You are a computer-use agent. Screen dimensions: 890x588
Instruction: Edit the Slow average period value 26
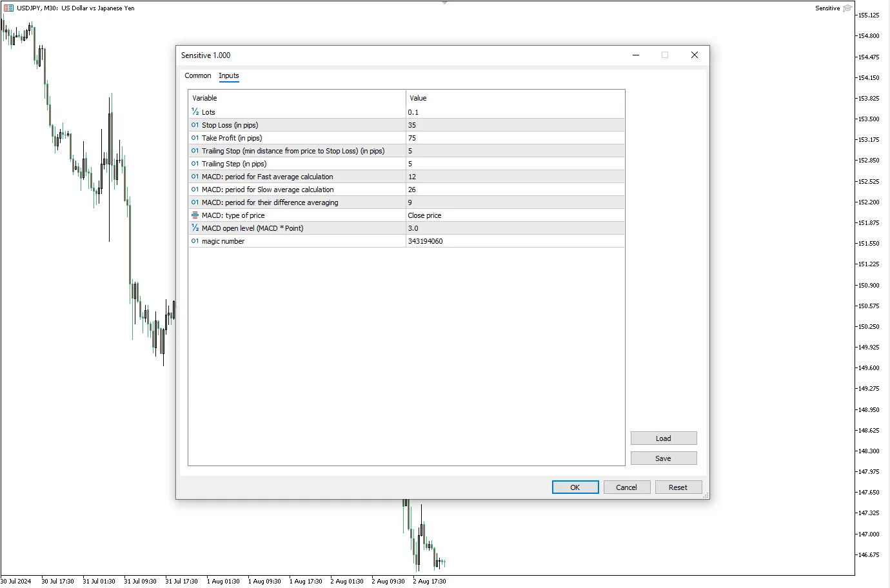515,190
